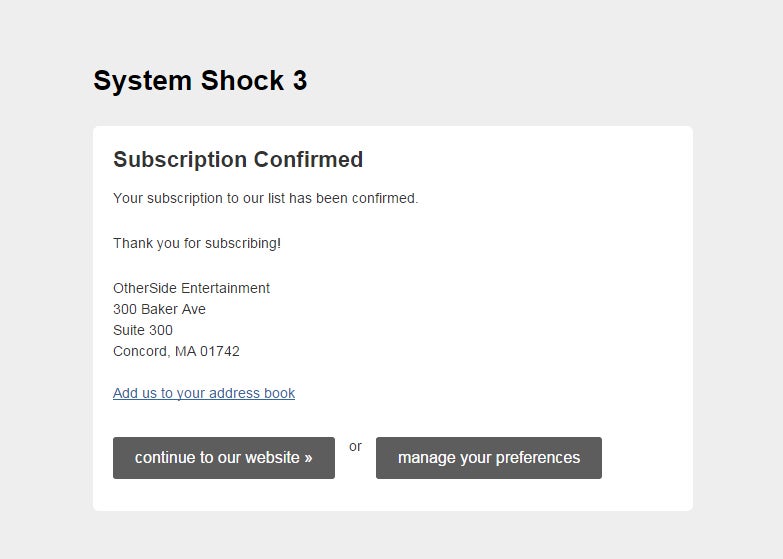Select the 'System Shock 3' page title

click(200, 80)
